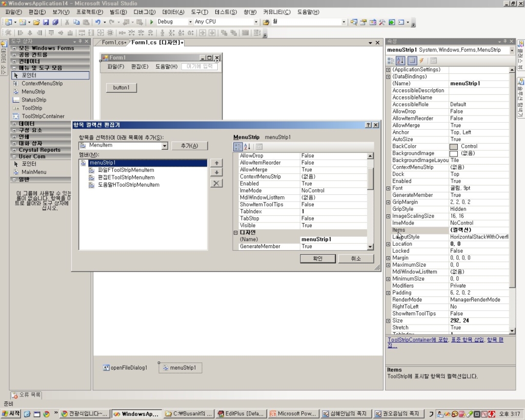The width and height of the screenshot is (525, 420).
Task: Select 파일FToolStripMenuItem in the members list
Action: coord(126,170)
